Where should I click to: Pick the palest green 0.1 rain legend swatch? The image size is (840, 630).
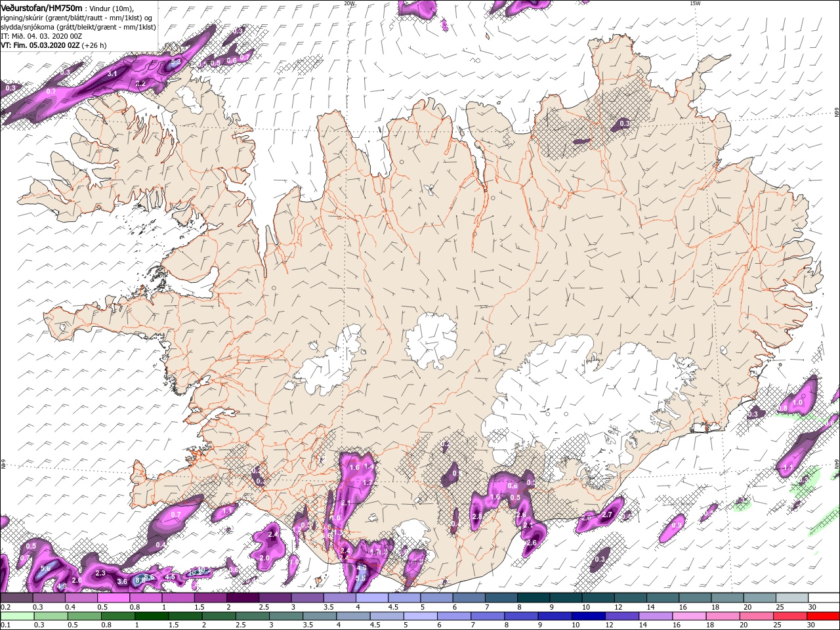coord(17,616)
